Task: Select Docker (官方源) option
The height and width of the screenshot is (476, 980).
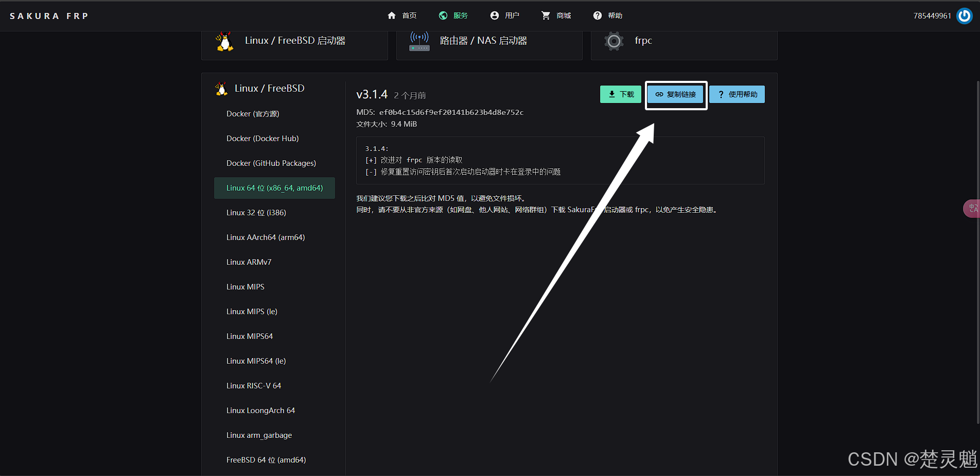Action: click(x=274, y=114)
